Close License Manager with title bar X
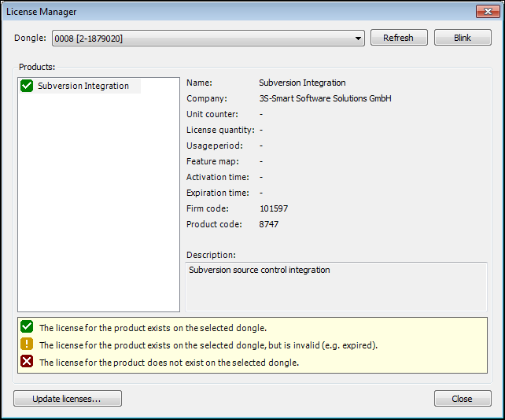Viewport: 505px width, 420px height. click(488, 12)
